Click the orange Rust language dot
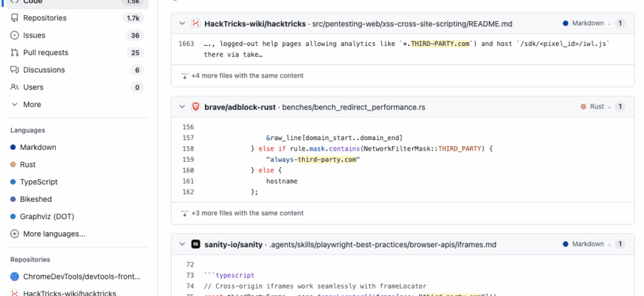Image resolution: width=644 pixels, height=296 pixels. click(13, 164)
